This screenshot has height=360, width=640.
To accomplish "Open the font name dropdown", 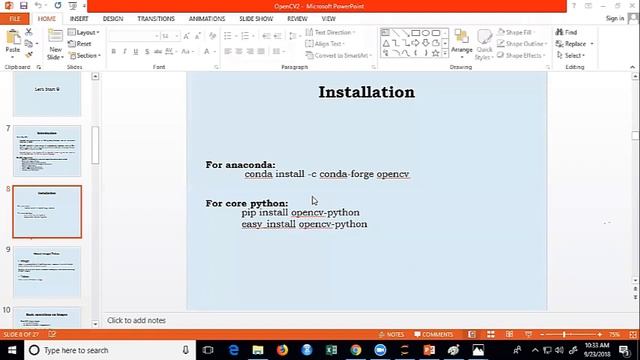I will pos(156,36).
